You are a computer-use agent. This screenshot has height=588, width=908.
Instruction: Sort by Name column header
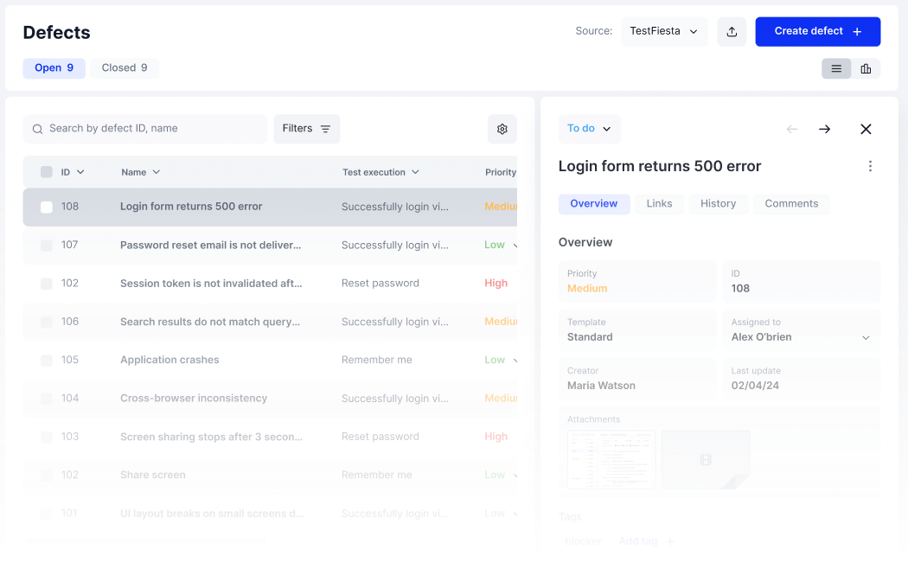click(141, 172)
